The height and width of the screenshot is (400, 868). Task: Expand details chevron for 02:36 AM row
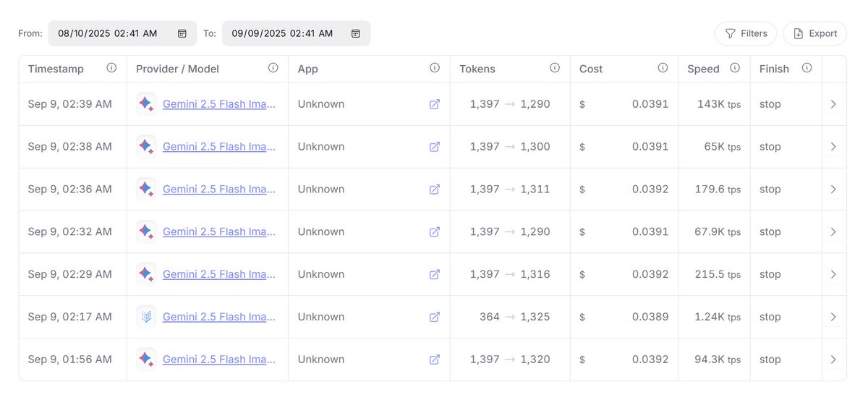(833, 190)
